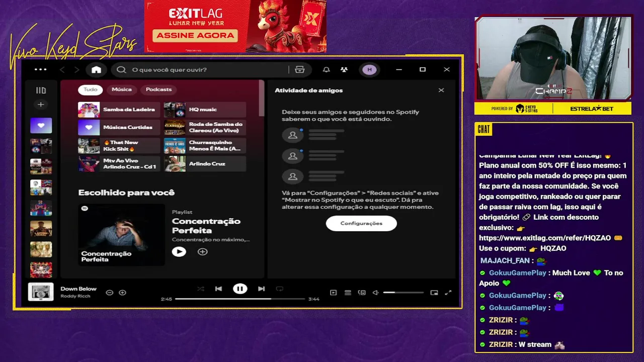This screenshot has width=644, height=362.
Task: Open 'That New Kick Shit' playlist shortcut
Action: pos(119,146)
